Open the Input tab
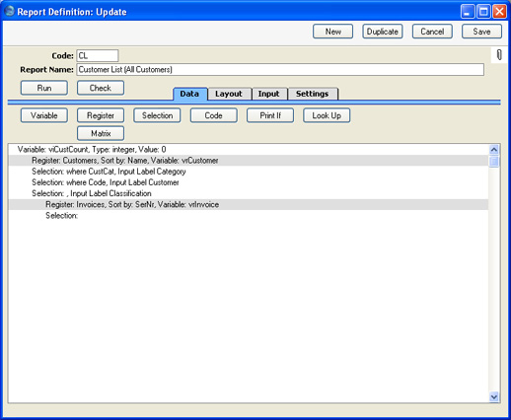The height and width of the screenshot is (420, 511). point(269,94)
